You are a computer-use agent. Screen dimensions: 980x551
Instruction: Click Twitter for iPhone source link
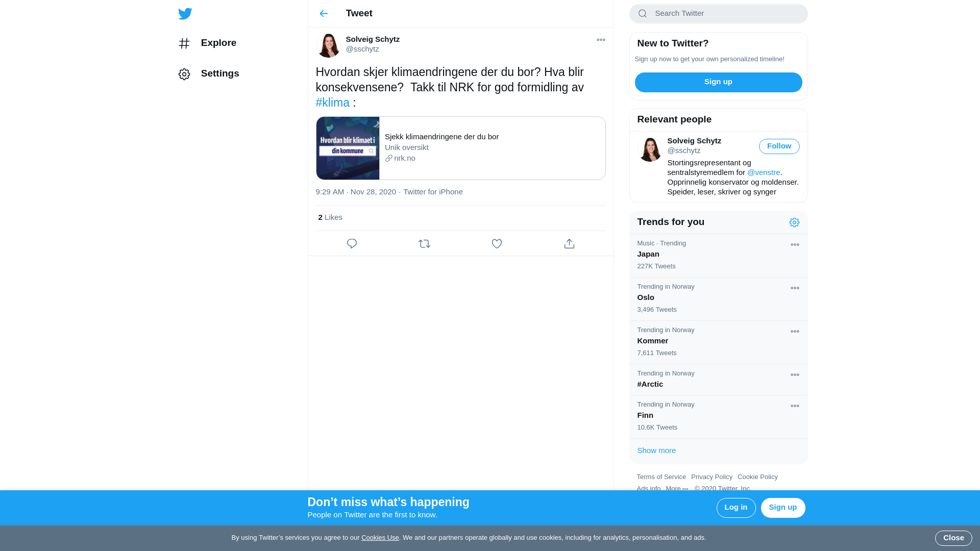tap(433, 192)
